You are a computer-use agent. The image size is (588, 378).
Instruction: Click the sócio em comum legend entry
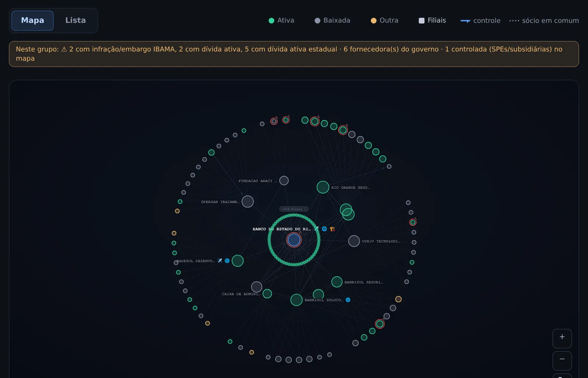[x=544, y=21]
